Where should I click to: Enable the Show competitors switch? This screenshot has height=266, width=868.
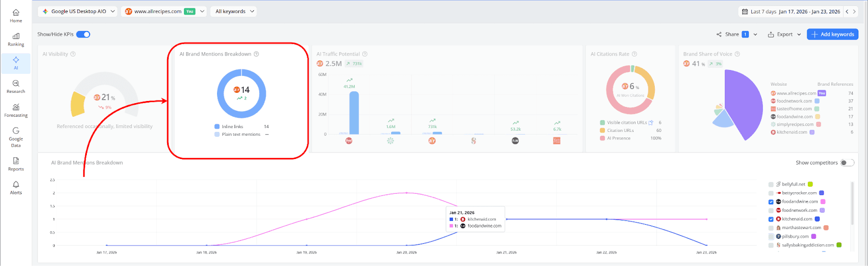click(x=847, y=162)
